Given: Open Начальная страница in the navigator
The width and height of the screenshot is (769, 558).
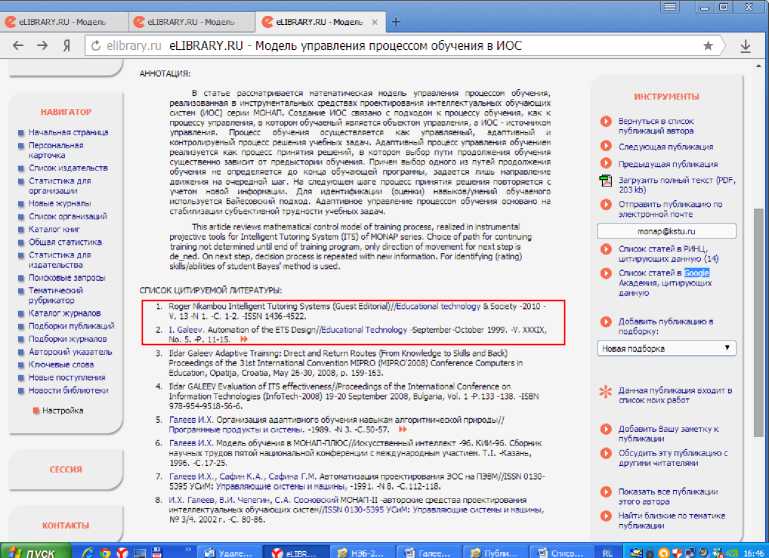Looking at the screenshot, I should [x=68, y=132].
